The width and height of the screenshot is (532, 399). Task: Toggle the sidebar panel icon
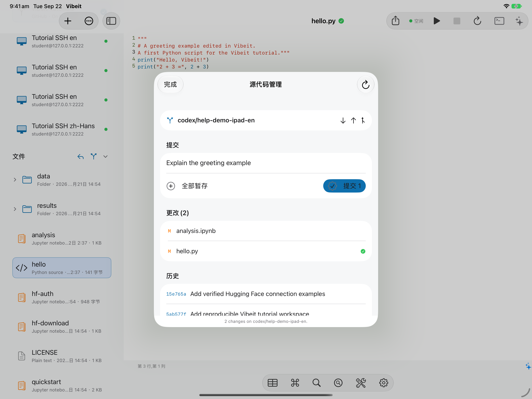(x=111, y=21)
